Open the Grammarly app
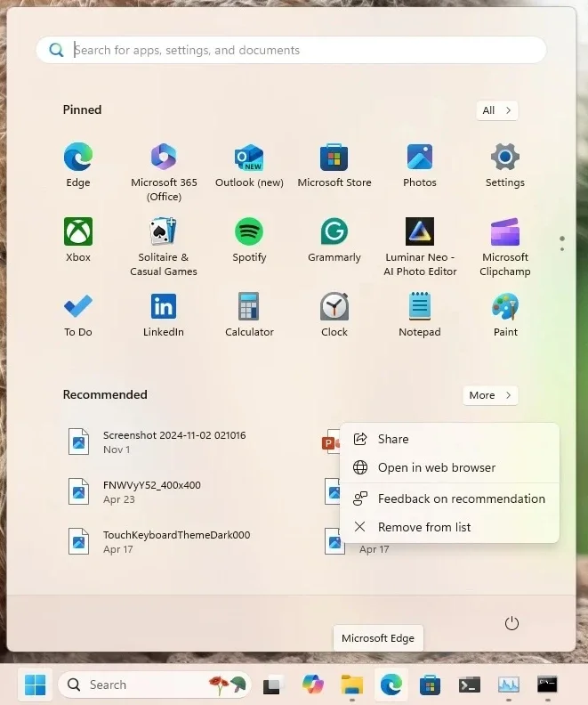The width and height of the screenshot is (588, 705). (x=334, y=239)
